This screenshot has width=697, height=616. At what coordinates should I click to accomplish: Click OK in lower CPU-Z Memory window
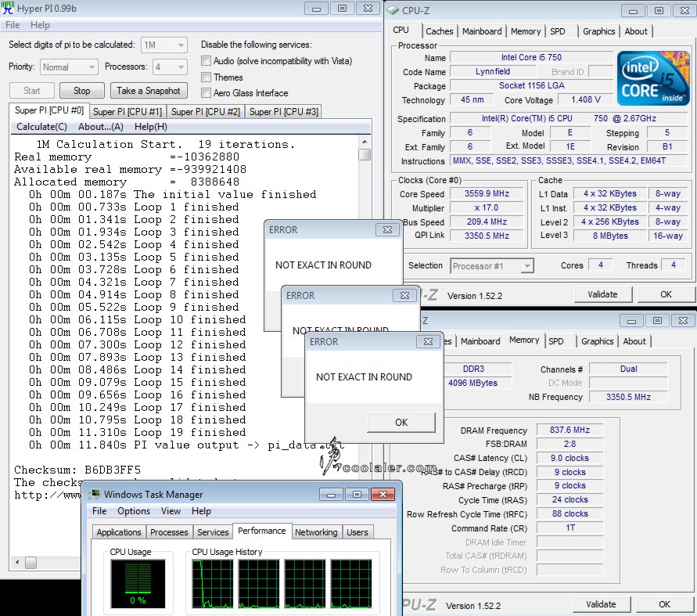pos(664,604)
